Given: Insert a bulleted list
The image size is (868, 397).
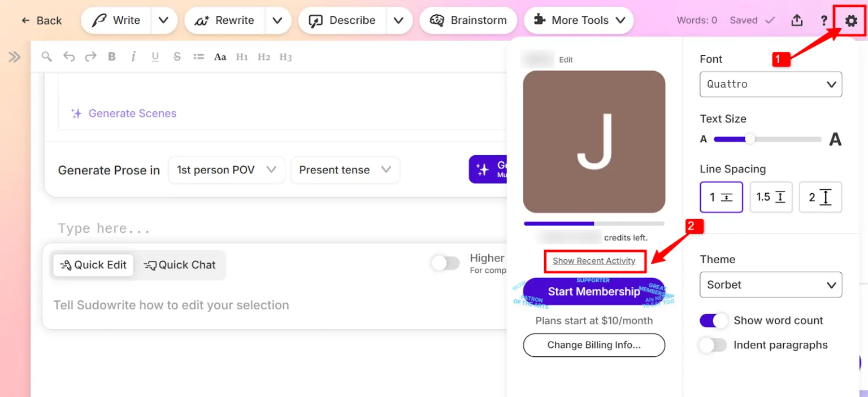Looking at the screenshot, I should [x=199, y=56].
